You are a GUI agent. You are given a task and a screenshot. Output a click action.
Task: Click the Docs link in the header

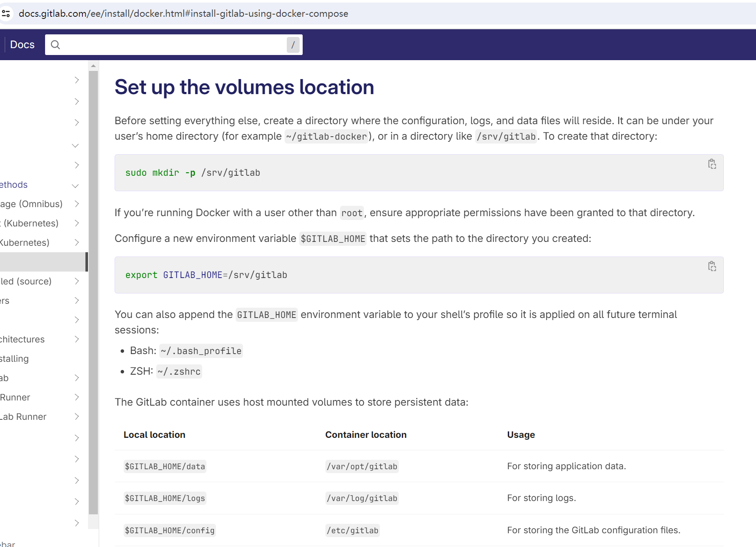coord(22,44)
